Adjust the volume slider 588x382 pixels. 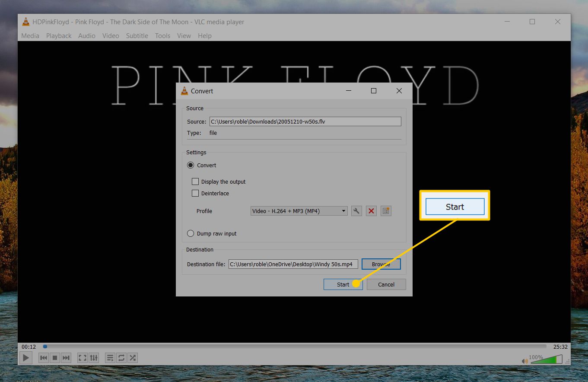(x=546, y=359)
